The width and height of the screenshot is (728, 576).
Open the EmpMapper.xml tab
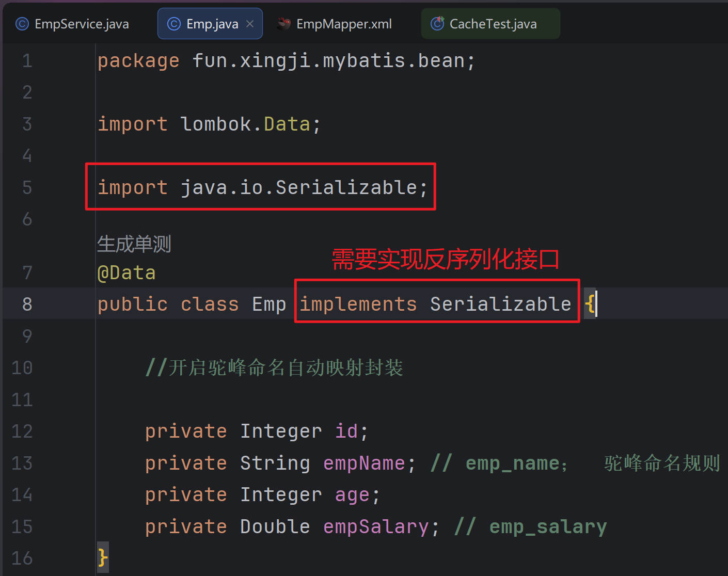click(x=343, y=24)
